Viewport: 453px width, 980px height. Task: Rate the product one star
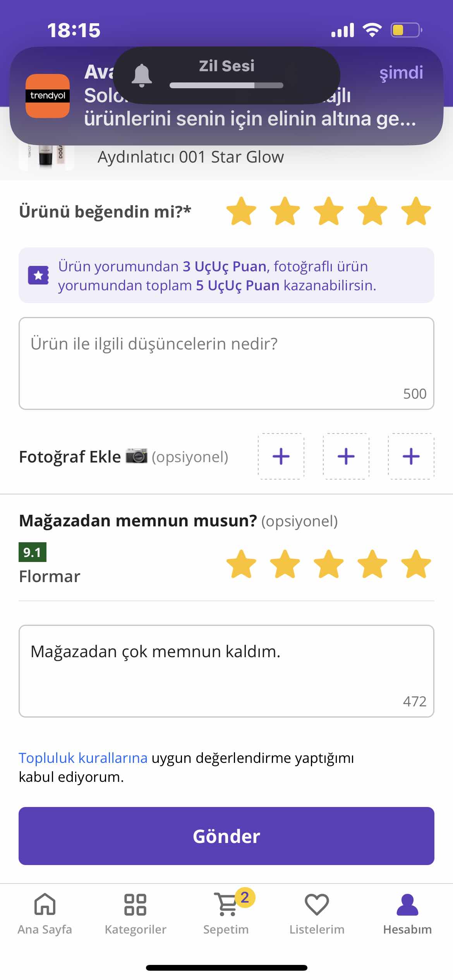(241, 211)
